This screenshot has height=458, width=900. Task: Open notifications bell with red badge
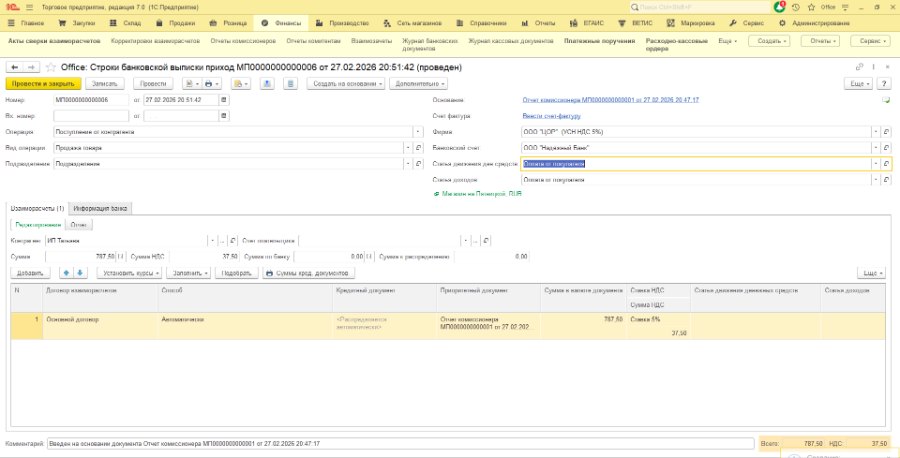(779, 7)
